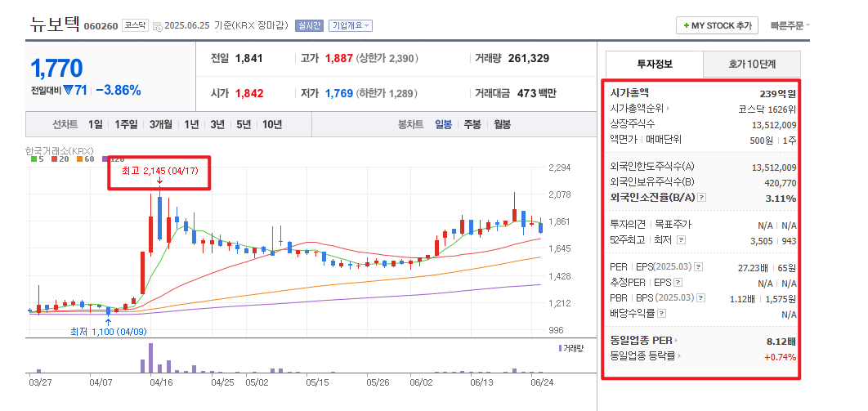Screen dimensions: 868x411
Task: Click the current price 1,770
Action: click(56, 68)
